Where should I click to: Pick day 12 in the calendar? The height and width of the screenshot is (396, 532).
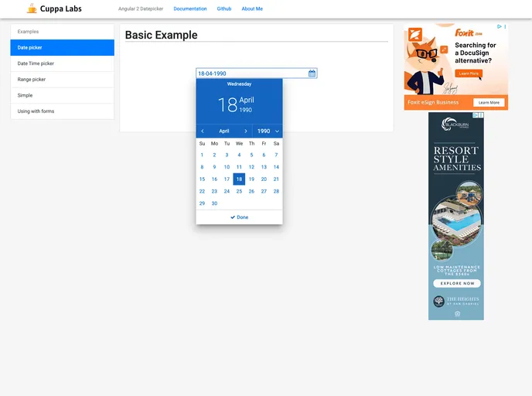pos(251,167)
